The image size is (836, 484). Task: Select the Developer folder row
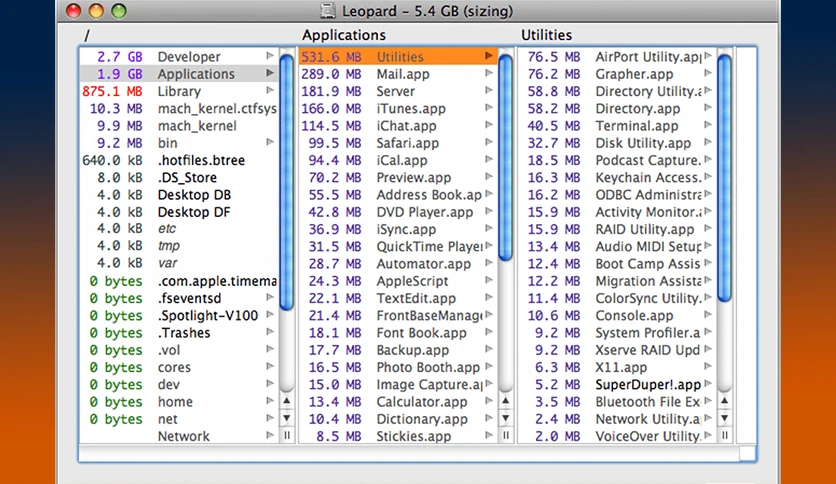click(x=179, y=57)
